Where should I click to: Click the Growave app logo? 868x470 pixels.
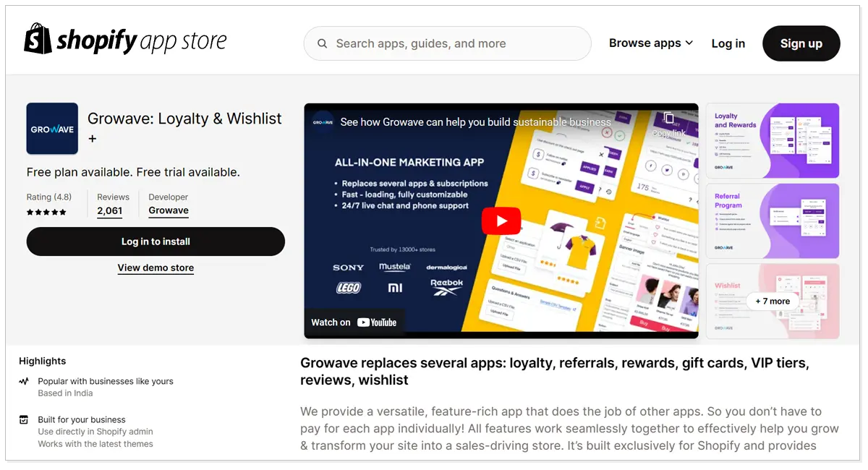point(52,129)
